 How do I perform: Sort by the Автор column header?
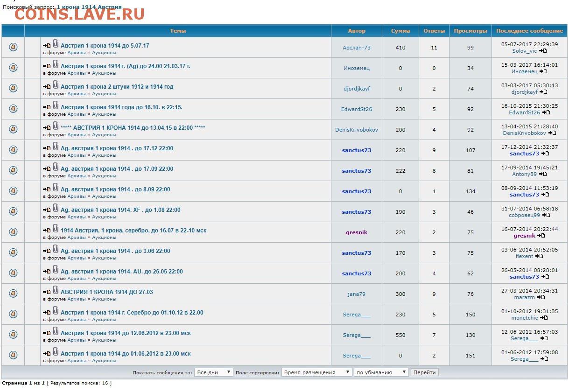click(357, 31)
